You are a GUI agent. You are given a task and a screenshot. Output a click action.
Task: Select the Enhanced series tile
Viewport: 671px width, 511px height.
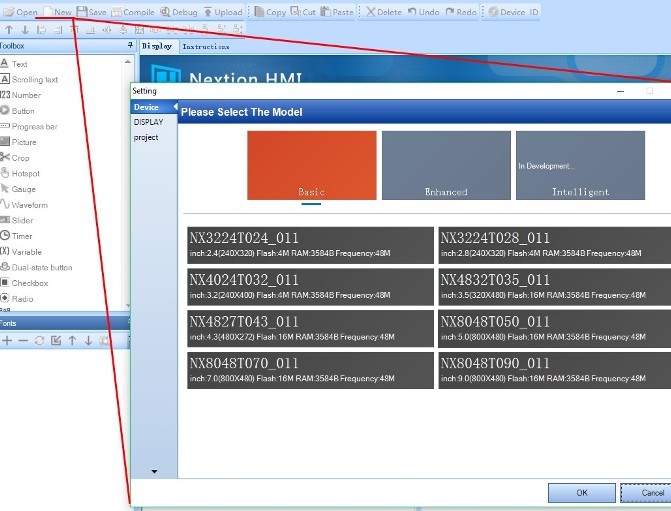point(446,165)
